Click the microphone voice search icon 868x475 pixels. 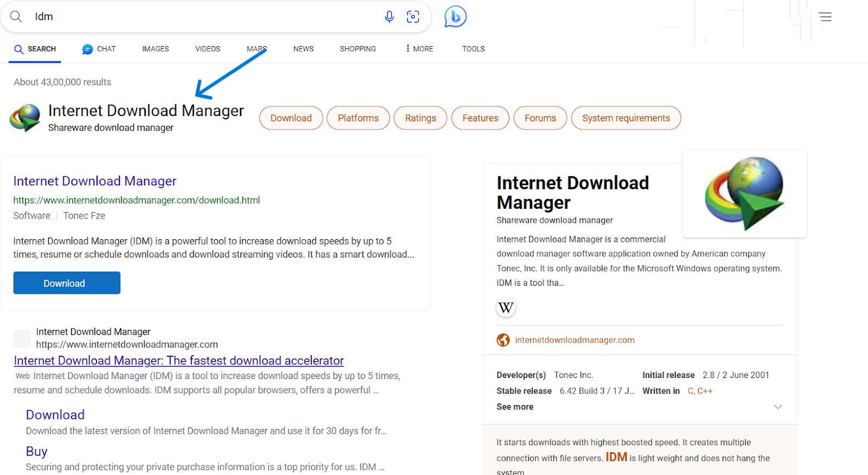389,17
